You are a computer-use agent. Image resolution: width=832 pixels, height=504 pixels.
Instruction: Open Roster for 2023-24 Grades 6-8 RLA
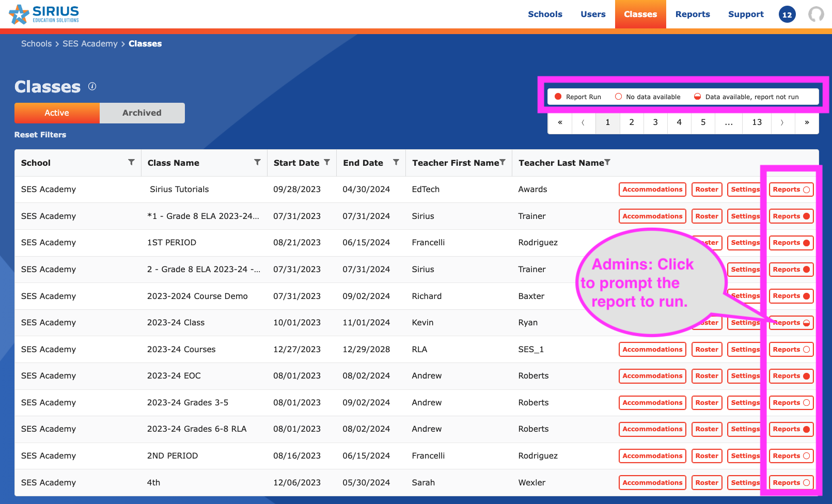coord(707,429)
